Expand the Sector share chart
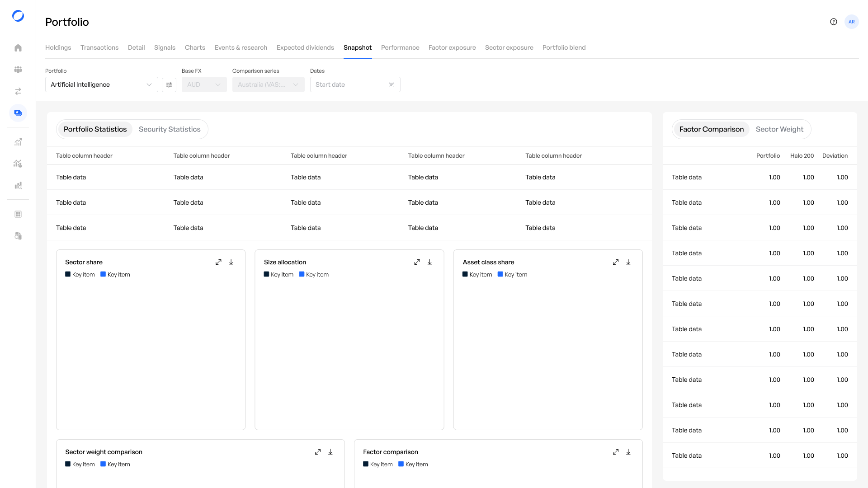868x488 pixels. coord(218,262)
